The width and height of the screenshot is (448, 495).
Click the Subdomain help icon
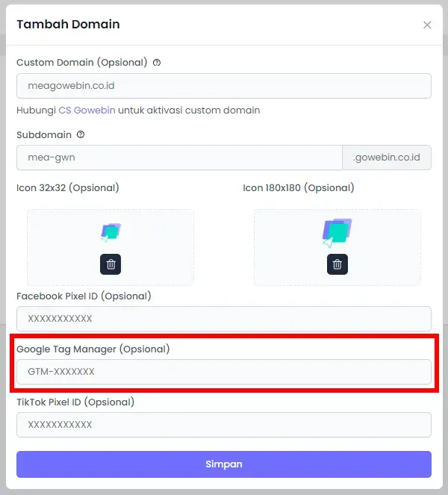coord(81,135)
